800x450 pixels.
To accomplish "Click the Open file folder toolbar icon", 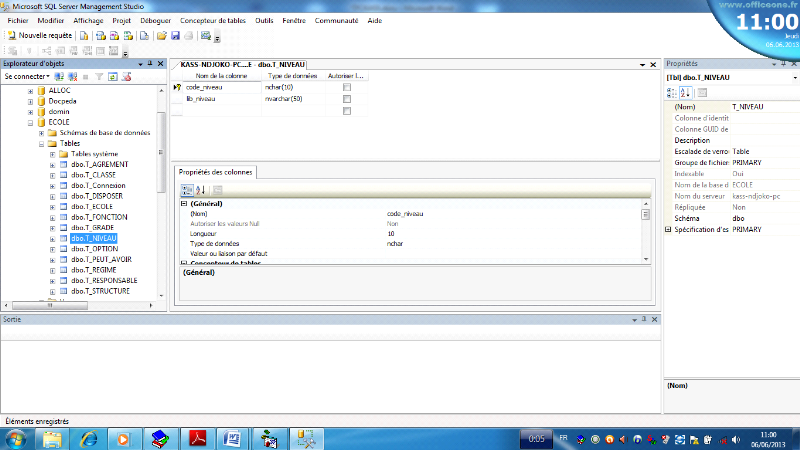I will point(162,36).
